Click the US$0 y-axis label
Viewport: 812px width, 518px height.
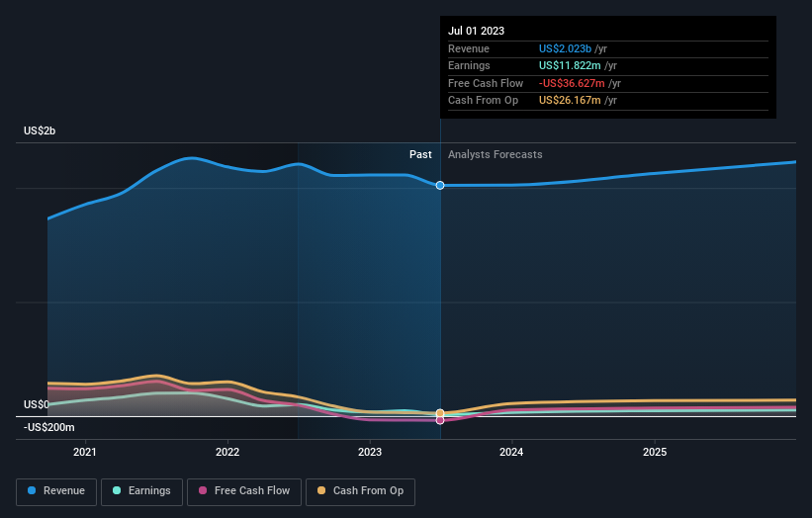coord(37,404)
